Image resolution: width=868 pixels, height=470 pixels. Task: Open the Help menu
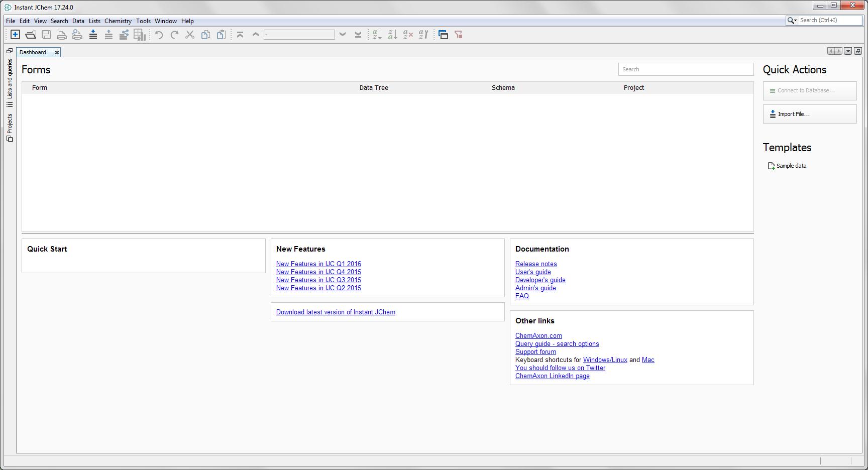tap(187, 21)
